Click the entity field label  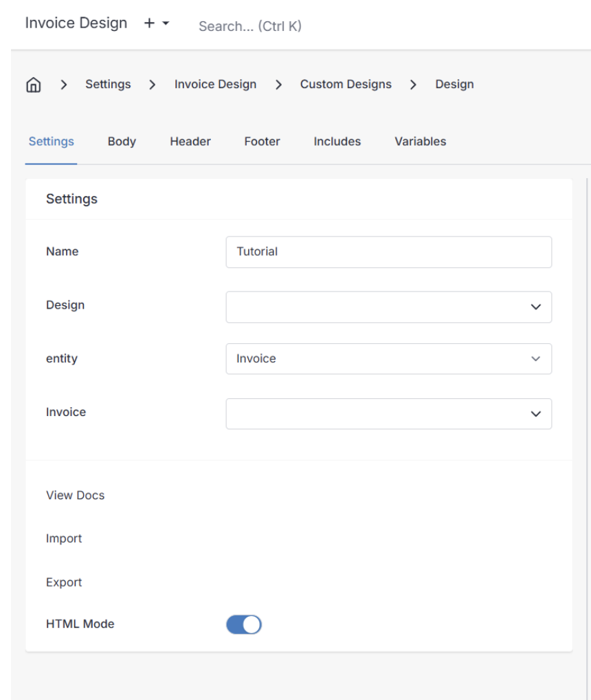click(62, 358)
